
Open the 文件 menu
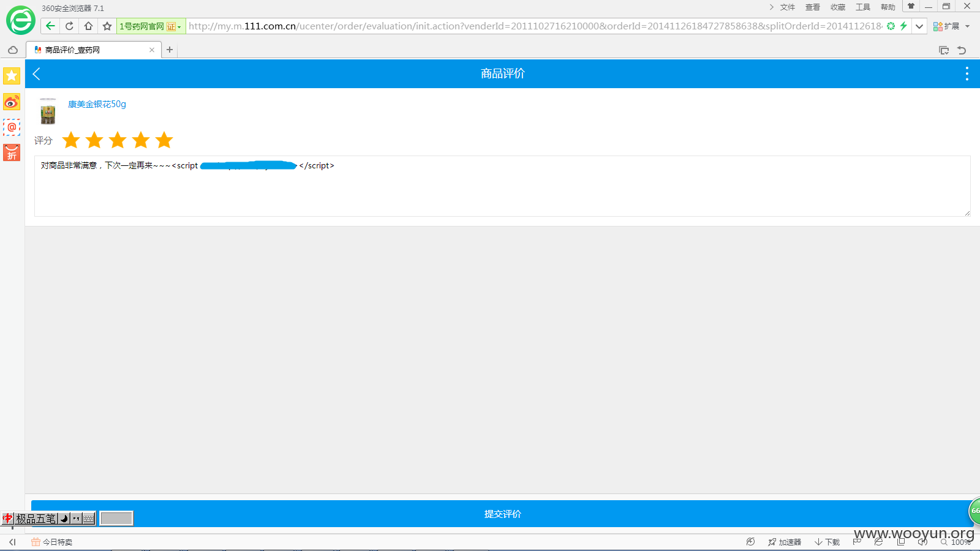coord(787,7)
